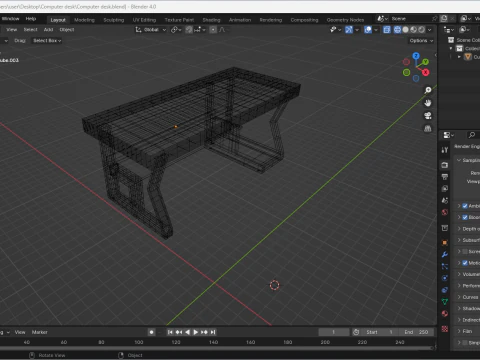Screen dimensions: 480x360
Task: Open the Physics properties tab icon
Action: 445,278
